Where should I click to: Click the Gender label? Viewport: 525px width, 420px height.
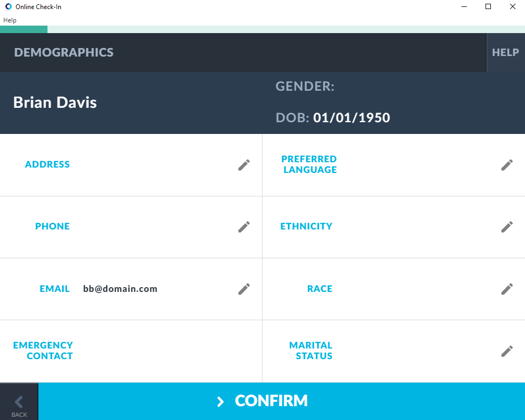(x=305, y=86)
